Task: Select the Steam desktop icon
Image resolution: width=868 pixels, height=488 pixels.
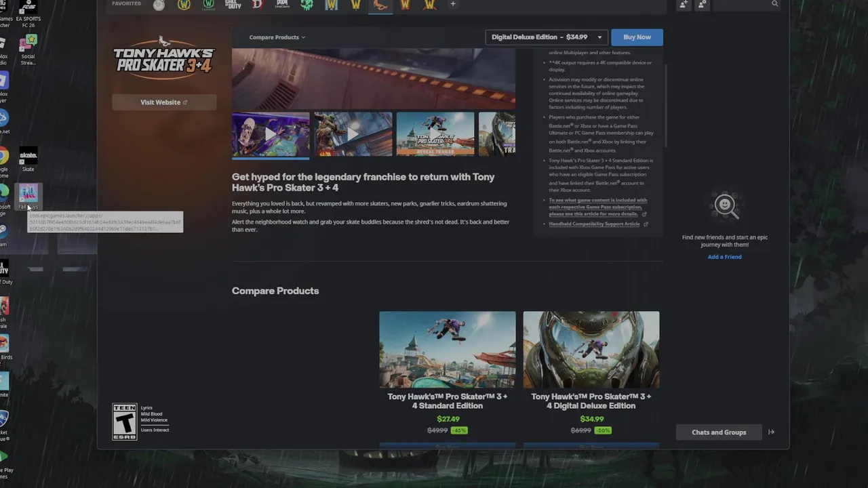Action: (3, 235)
